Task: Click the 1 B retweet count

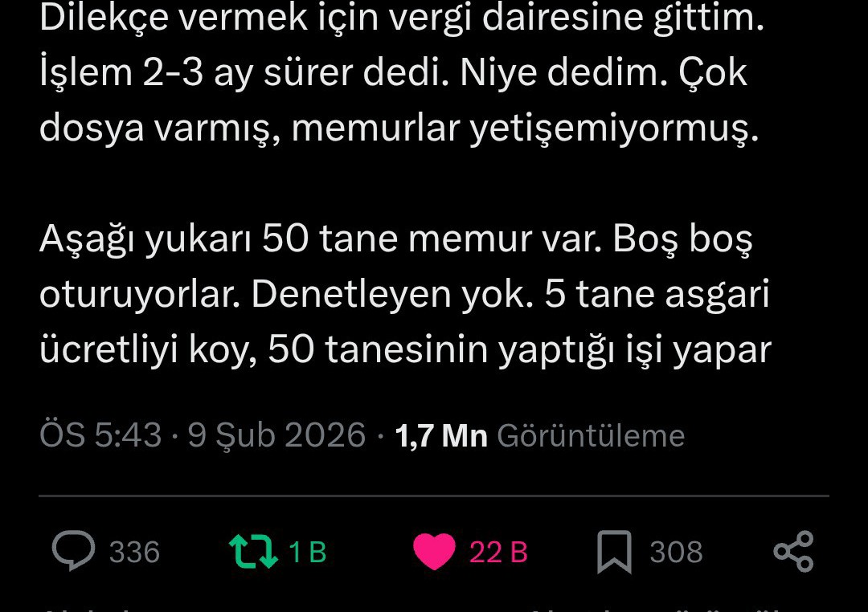Action: tap(308, 552)
